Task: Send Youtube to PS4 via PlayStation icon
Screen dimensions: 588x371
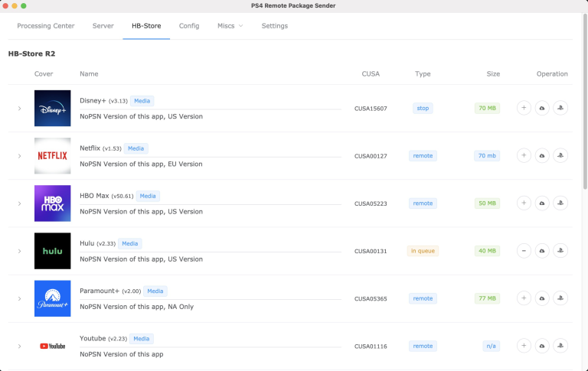Action: coord(560,346)
